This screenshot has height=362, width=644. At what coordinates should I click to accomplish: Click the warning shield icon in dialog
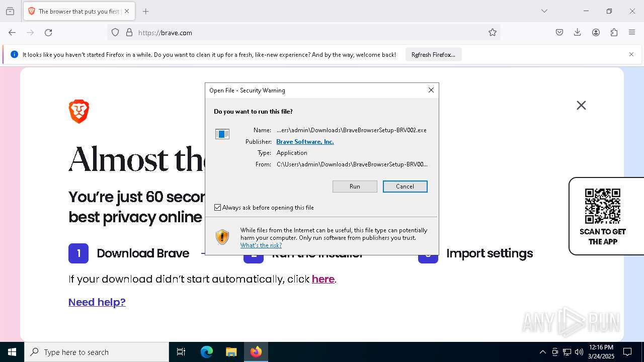coord(222,237)
